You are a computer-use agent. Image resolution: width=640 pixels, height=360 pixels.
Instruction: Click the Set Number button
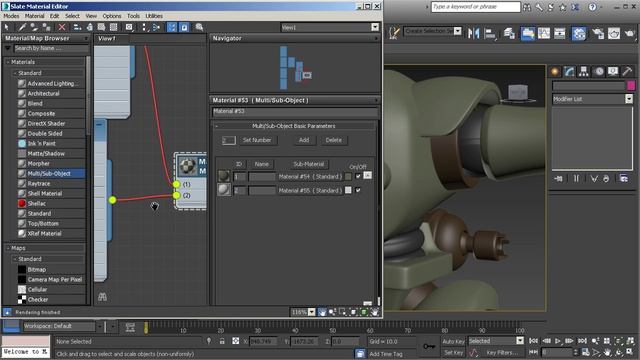coord(257,140)
